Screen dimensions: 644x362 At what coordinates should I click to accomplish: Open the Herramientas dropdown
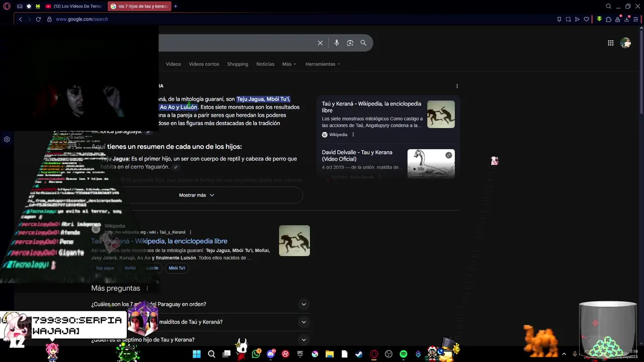[x=323, y=64]
